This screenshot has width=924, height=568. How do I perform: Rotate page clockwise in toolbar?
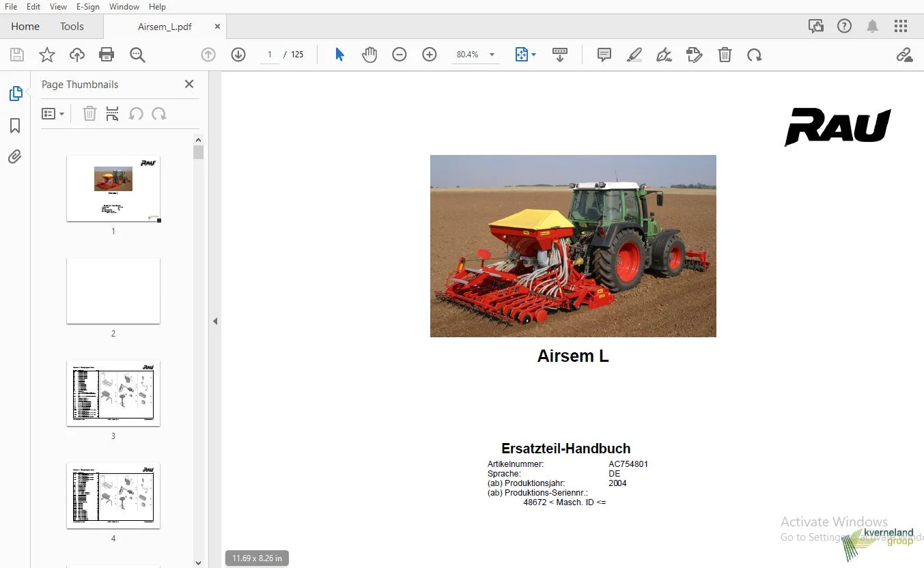755,55
